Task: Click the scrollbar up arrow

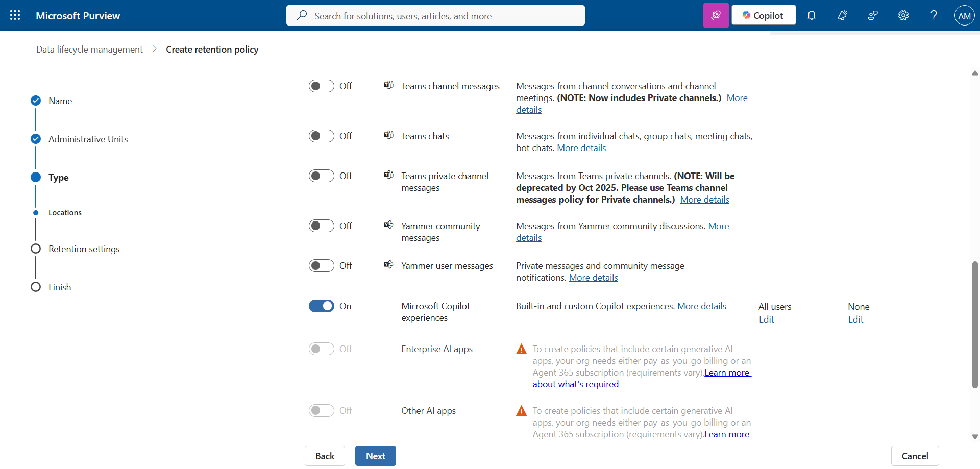Action: click(x=975, y=73)
